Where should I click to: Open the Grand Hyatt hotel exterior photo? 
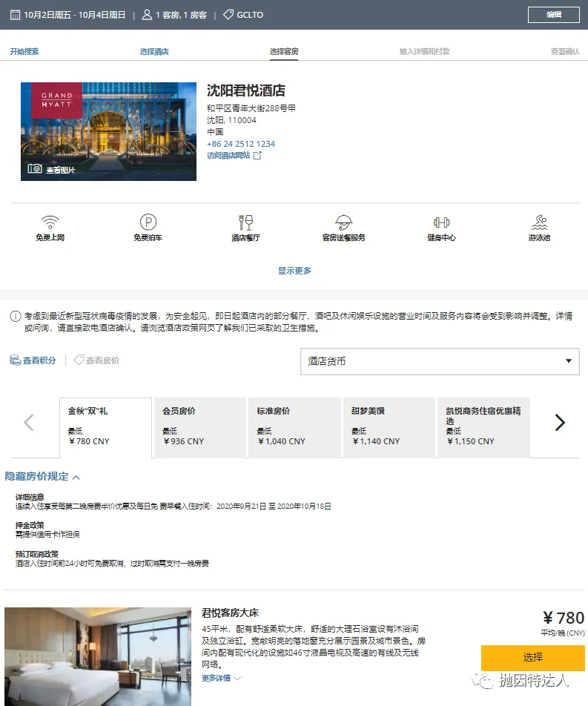pyautogui.click(x=108, y=131)
